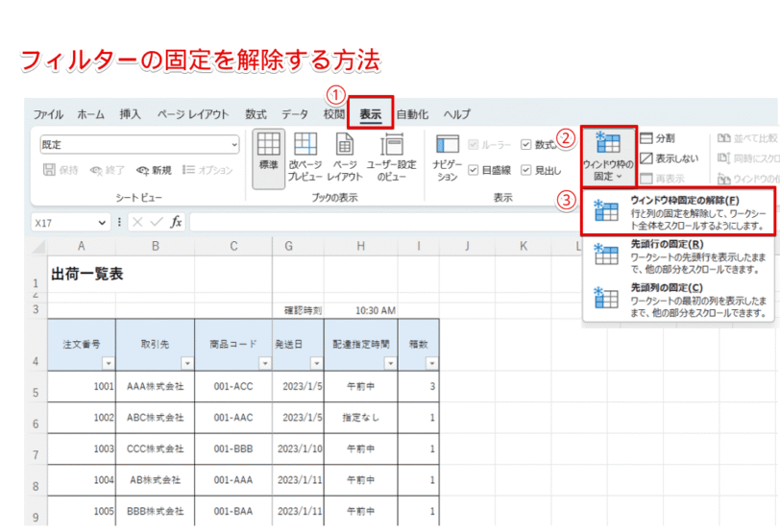Select column A header
This screenshot has width=780, height=532.
coord(82,246)
